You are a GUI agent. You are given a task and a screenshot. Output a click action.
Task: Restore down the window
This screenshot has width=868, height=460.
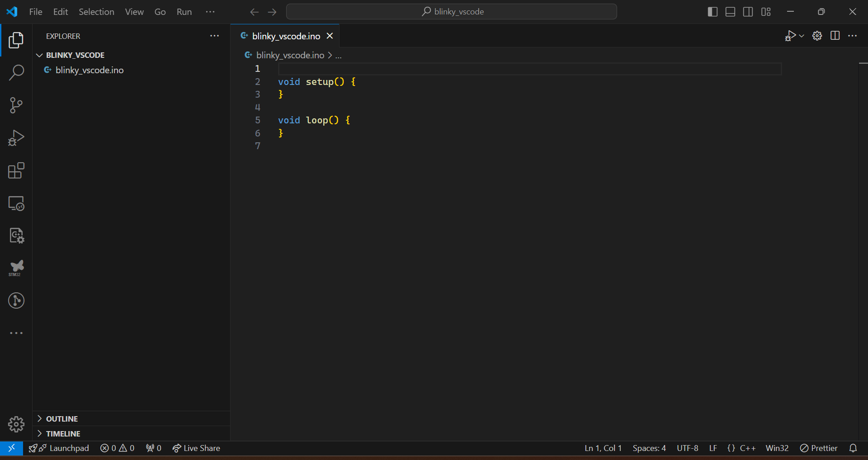(821, 12)
